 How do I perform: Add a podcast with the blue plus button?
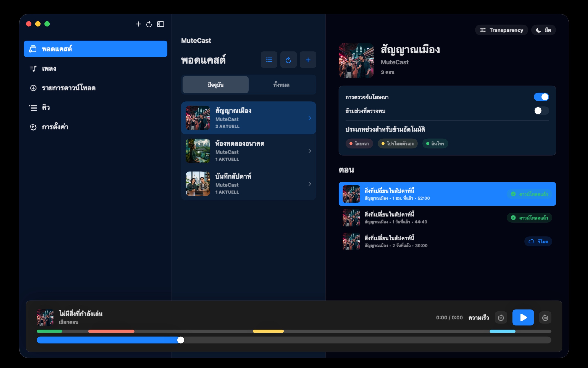pos(308,60)
